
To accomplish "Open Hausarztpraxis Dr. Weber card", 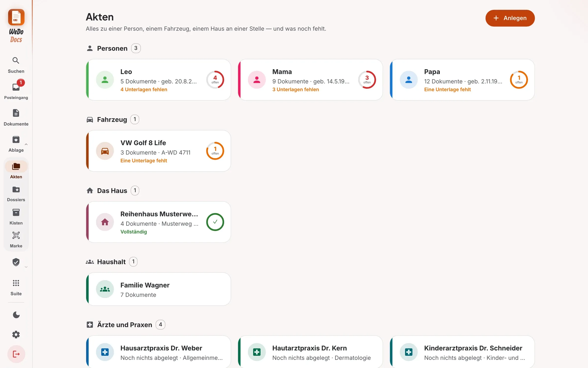I will coord(158,352).
